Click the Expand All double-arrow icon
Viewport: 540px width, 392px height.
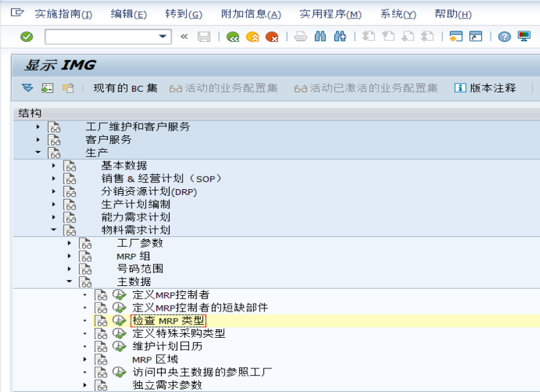(27, 88)
